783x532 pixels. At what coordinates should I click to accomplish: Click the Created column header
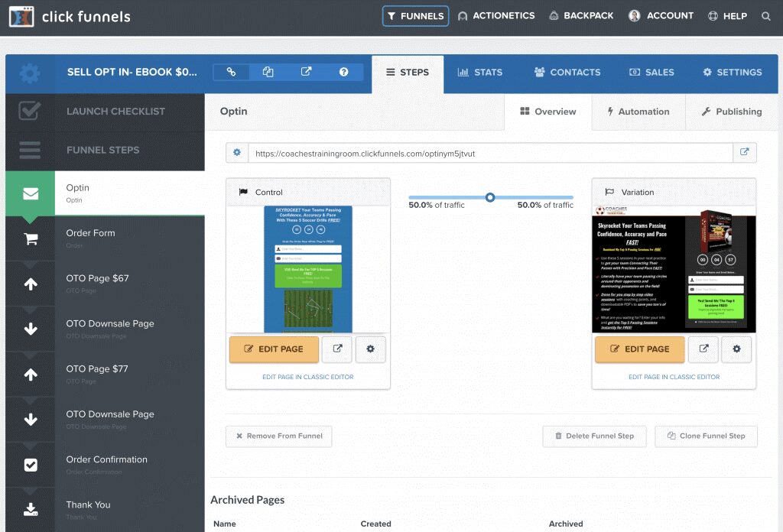point(375,524)
